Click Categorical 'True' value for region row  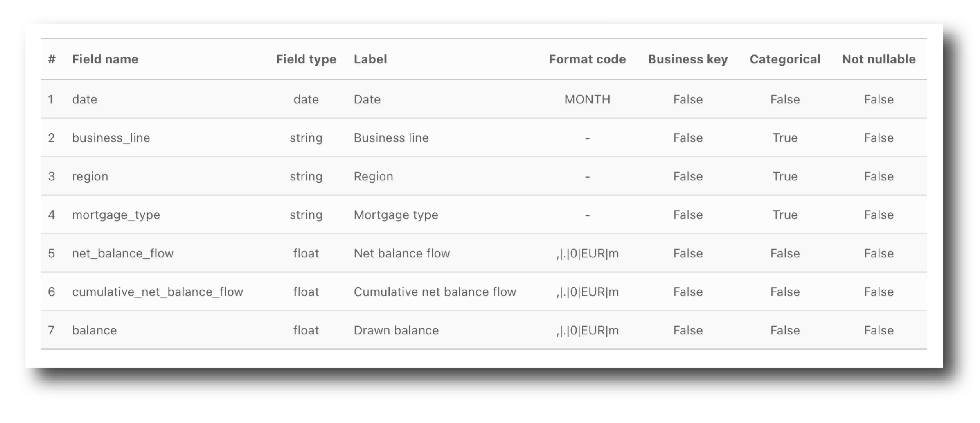[785, 176]
